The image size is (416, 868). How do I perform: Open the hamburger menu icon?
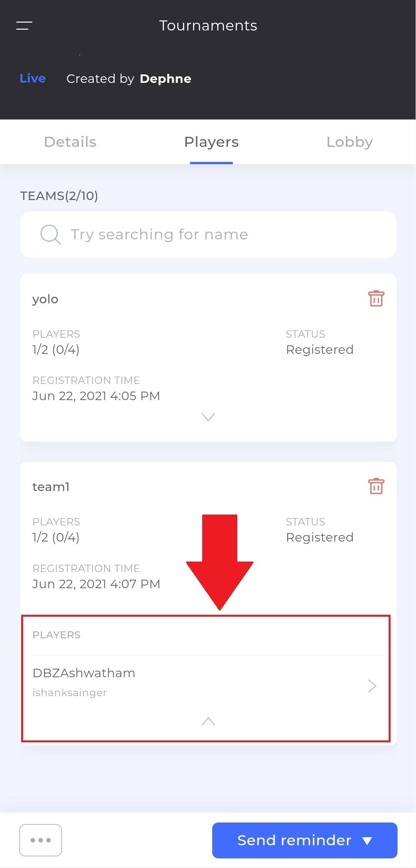coord(24,25)
